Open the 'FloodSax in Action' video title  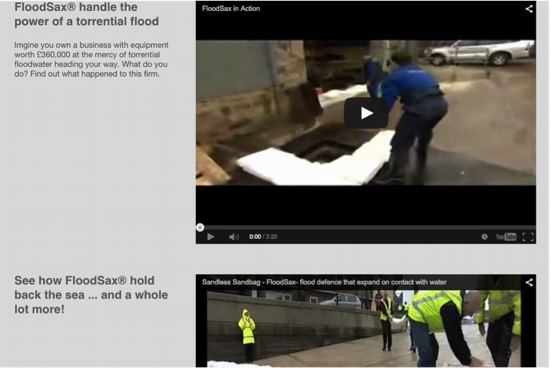[x=231, y=8]
